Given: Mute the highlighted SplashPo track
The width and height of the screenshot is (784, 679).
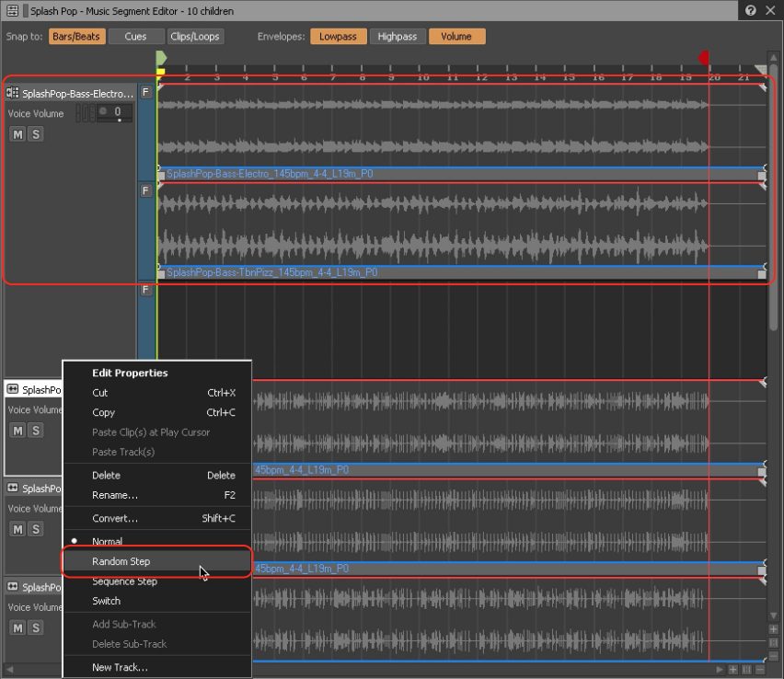Looking at the screenshot, I should coord(17,431).
